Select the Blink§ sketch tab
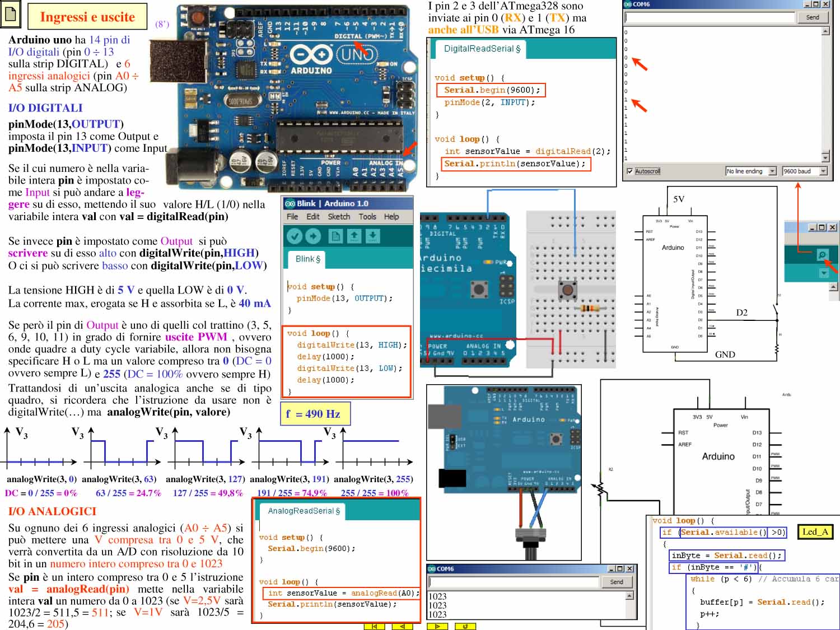 307,259
